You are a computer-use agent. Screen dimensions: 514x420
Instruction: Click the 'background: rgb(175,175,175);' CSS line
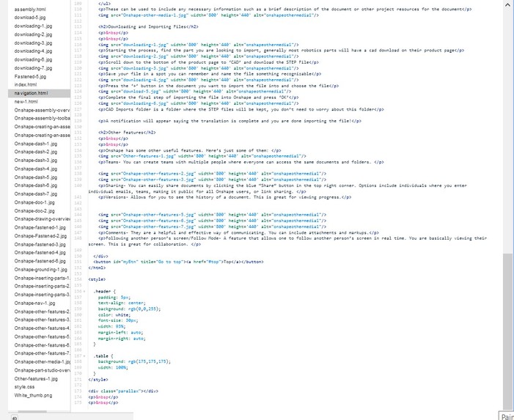pyautogui.click(x=134, y=361)
